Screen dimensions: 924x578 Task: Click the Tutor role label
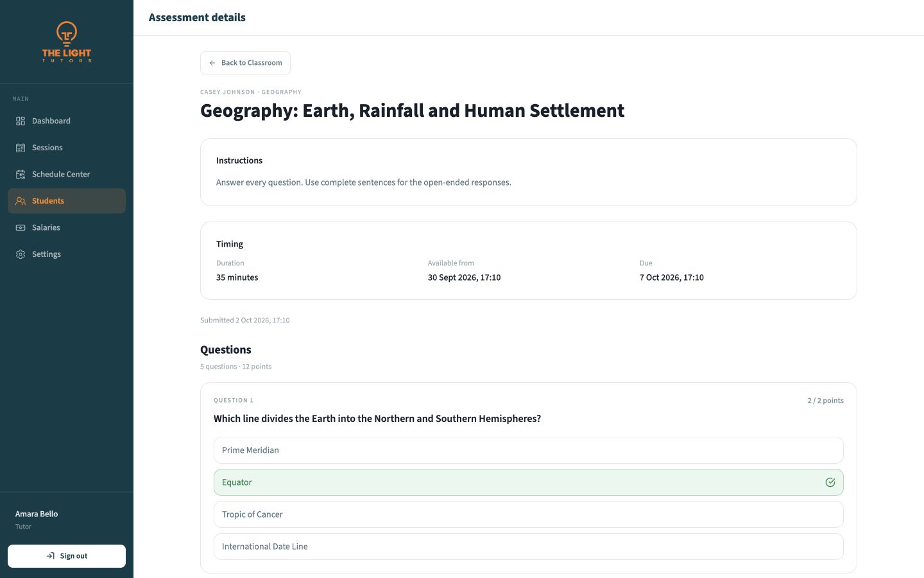pos(23,527)
